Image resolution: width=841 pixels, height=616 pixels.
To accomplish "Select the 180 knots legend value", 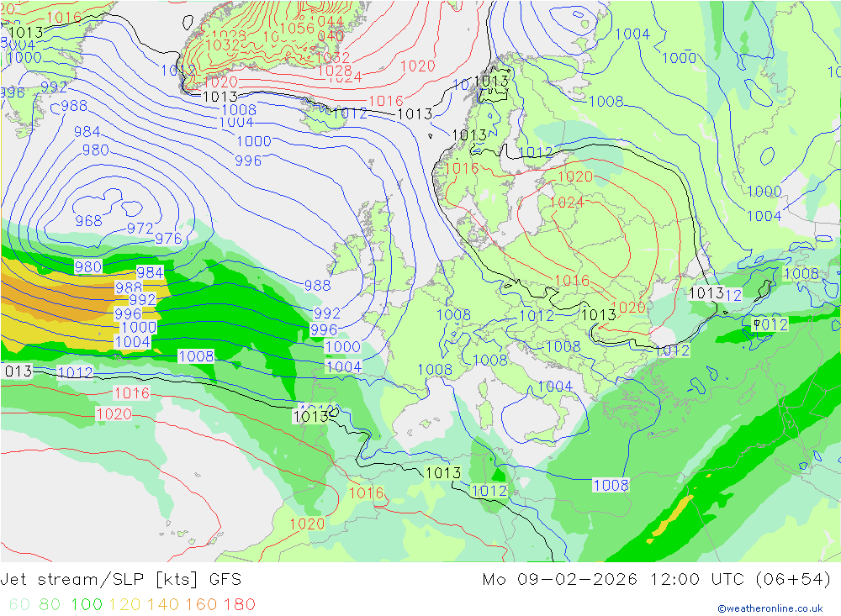I will [239, 604].
